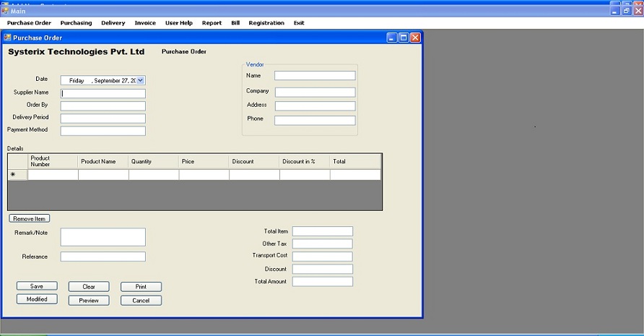Select the Price column header
This screenshot has height=336, width=644.
tap(204, 161)
